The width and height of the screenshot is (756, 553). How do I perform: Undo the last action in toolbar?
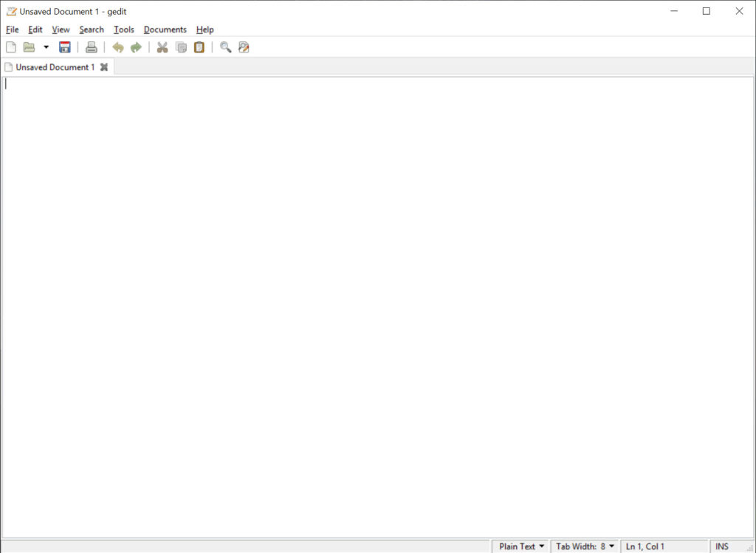[x=117, y=47]
